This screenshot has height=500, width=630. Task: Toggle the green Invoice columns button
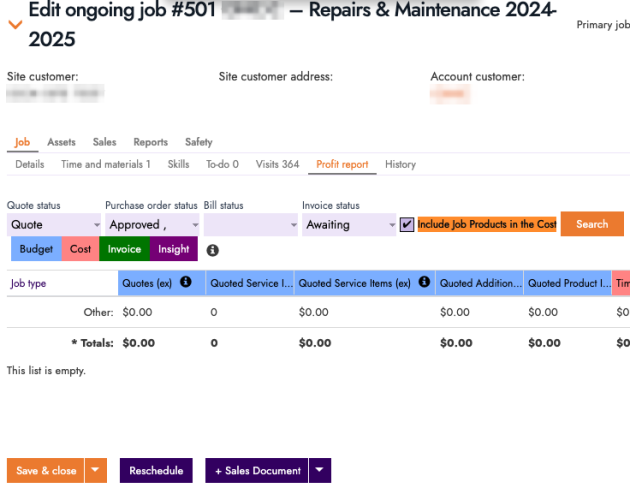[x=124, y=249]
